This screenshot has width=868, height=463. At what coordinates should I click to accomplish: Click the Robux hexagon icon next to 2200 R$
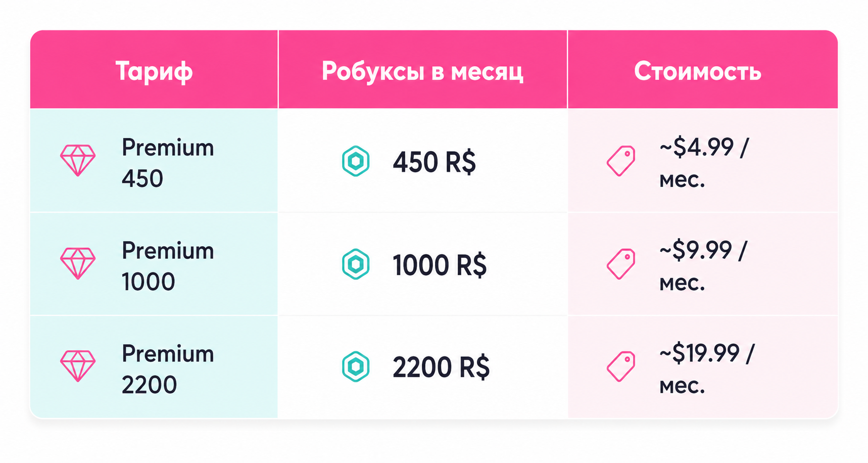[x=356, y=366]
